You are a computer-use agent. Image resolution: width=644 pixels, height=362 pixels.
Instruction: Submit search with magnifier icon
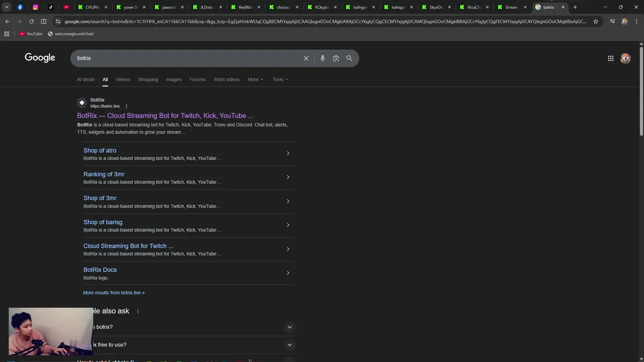click(349, 58)
